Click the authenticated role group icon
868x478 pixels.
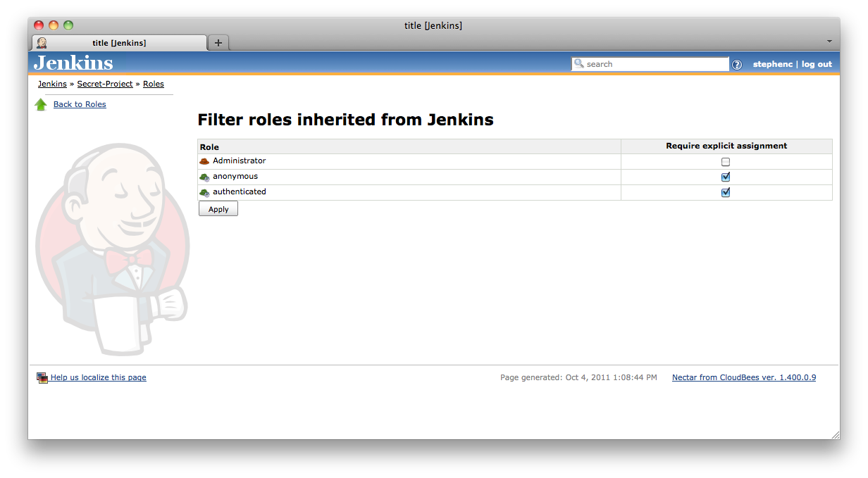point(204,192)
